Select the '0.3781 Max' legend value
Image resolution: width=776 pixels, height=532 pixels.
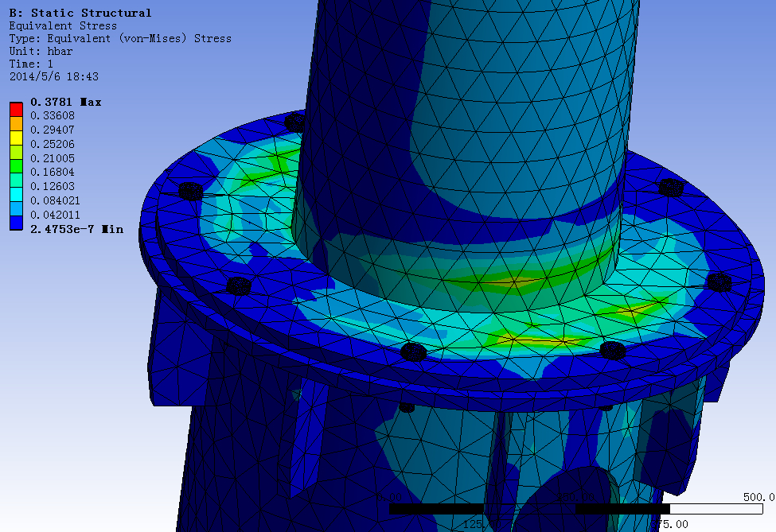(66, 102)
